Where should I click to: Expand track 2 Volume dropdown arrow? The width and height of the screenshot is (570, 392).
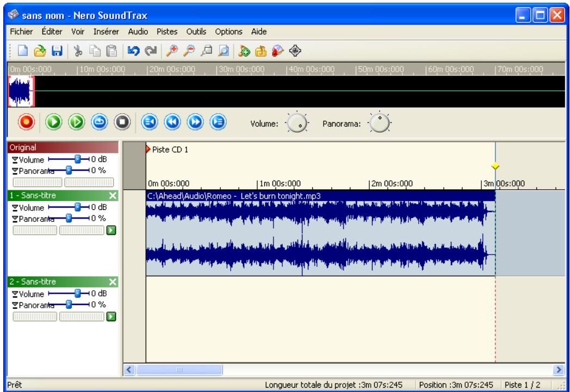click(x=15, y=294)
